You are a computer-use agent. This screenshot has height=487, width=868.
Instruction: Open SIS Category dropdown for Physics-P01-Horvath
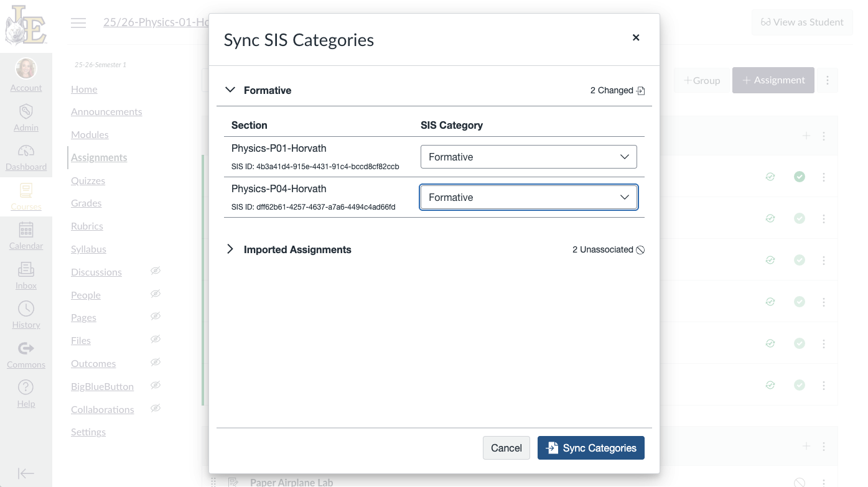tap(529, 157)
